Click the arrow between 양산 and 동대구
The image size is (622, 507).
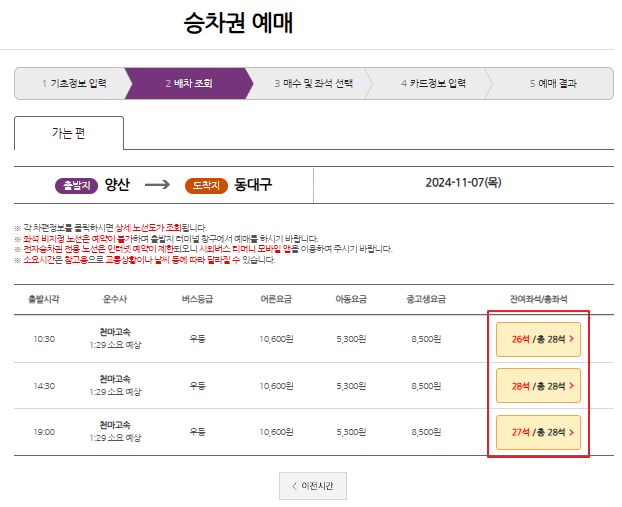pyautogui.click(x=157, y=185)
